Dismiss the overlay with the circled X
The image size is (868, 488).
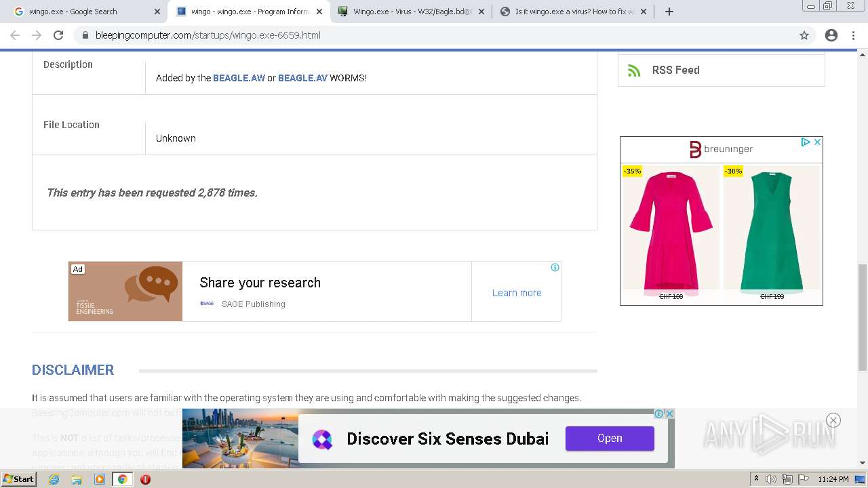[833, 420]
